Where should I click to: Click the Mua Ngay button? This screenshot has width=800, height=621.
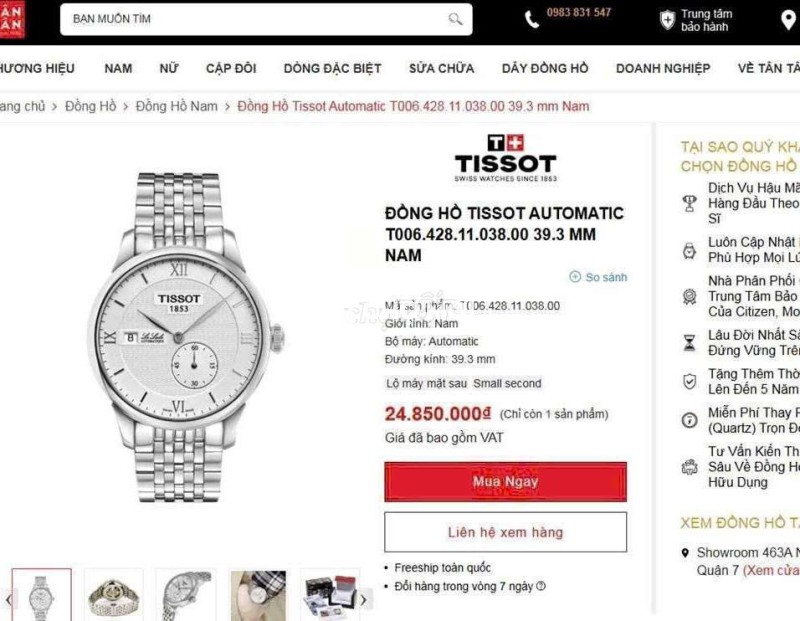click(505, 482)
